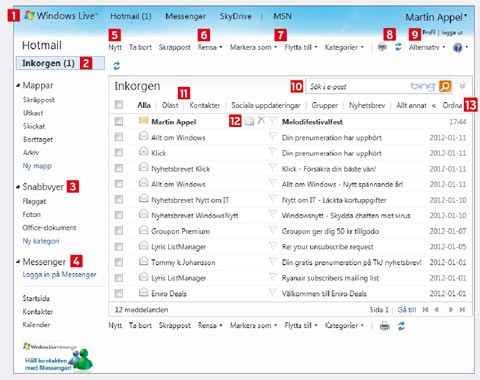The width and height of the screenshot is (480, 380).
Task: Click Ta bort in the top toolbar
Action: [x=140, y=47]
